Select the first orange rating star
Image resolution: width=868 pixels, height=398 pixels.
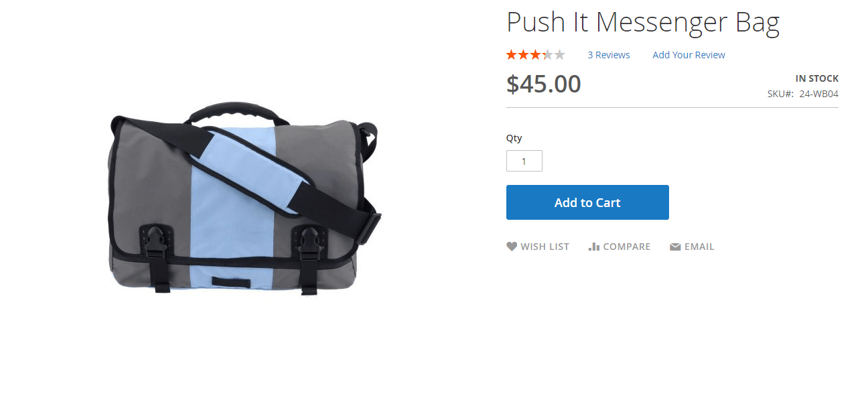click(x=512, y=55)
